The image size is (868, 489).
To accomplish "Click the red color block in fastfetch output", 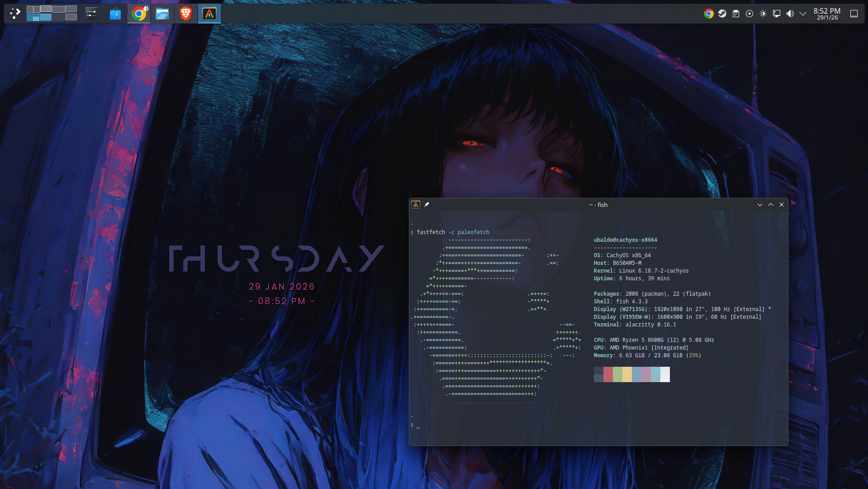I will click(x=608, y=374).
